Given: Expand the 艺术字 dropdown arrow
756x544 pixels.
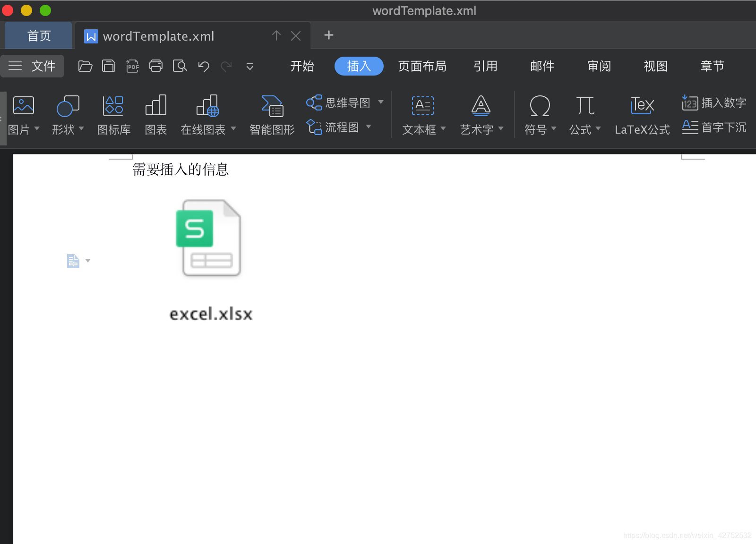Looking at the screenshot, I should click(501, 128).
